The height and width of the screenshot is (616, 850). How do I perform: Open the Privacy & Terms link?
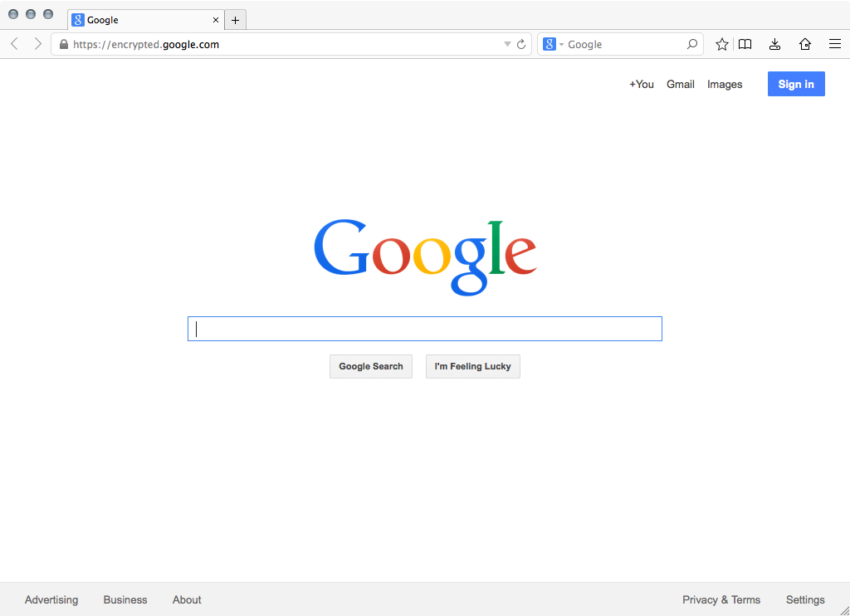click(x=721, y=599)
